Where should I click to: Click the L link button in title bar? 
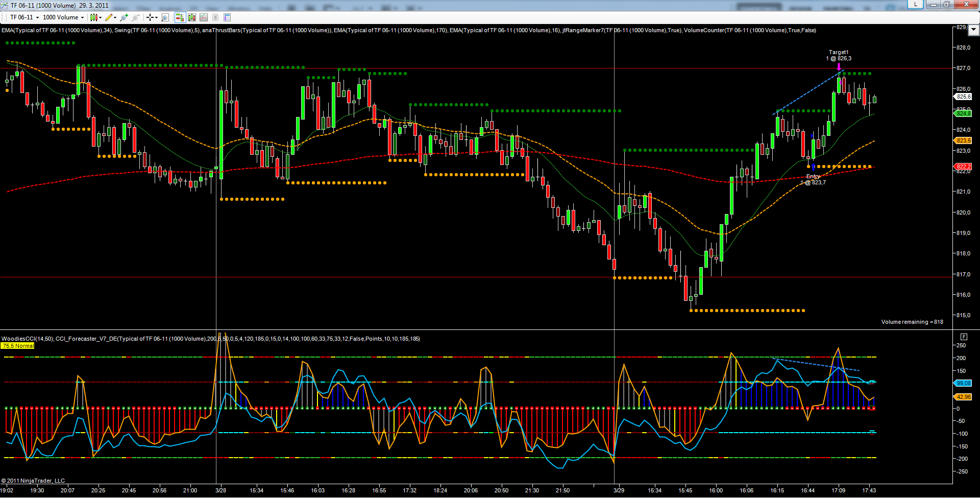[916, 4]
